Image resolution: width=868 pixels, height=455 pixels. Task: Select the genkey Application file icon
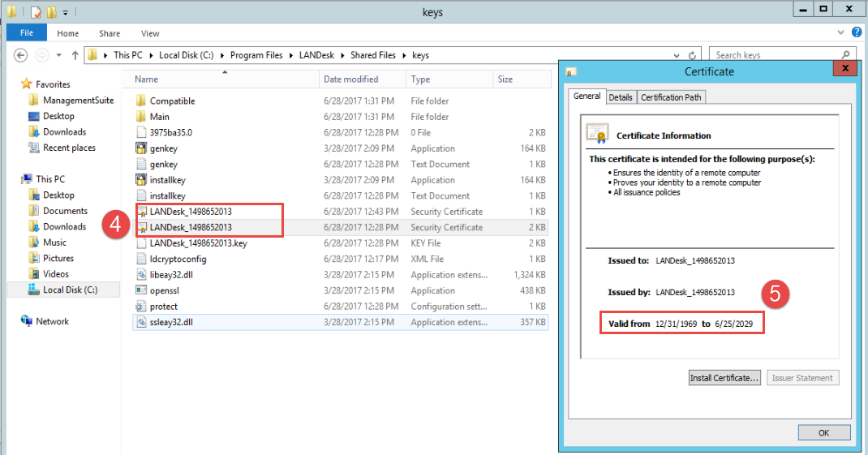140,148
